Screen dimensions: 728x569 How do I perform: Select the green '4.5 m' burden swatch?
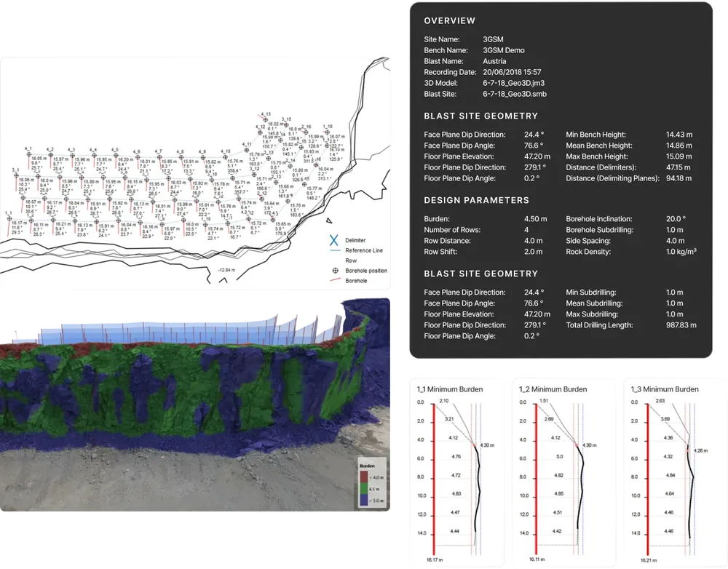(x=363, y=489)
